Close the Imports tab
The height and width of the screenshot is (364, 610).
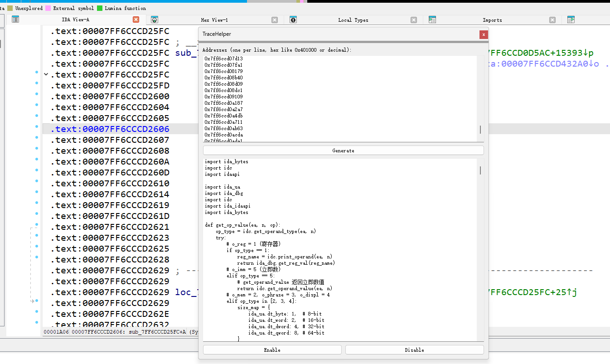(552, 19)
